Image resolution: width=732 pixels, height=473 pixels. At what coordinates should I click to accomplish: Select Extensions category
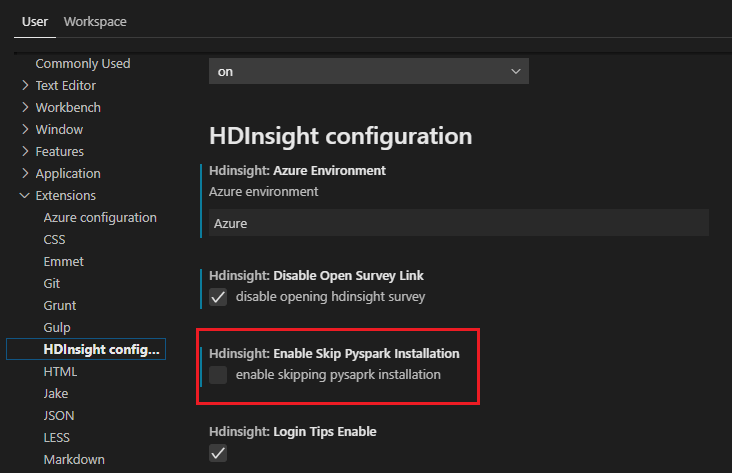point(65,195)
